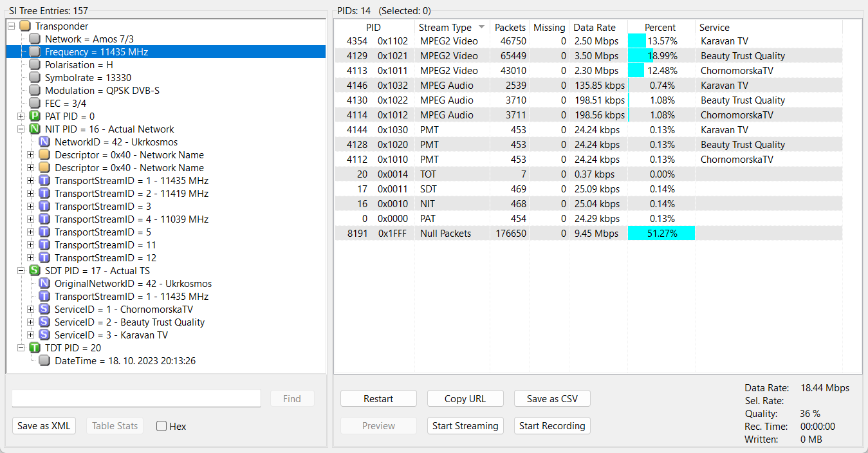Click the Transponder folder icon
Viewport: 868px width, 453px height.
pos(24,26)
